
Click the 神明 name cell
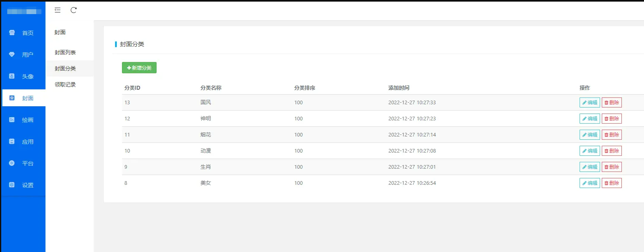click(x=206, y=118)
